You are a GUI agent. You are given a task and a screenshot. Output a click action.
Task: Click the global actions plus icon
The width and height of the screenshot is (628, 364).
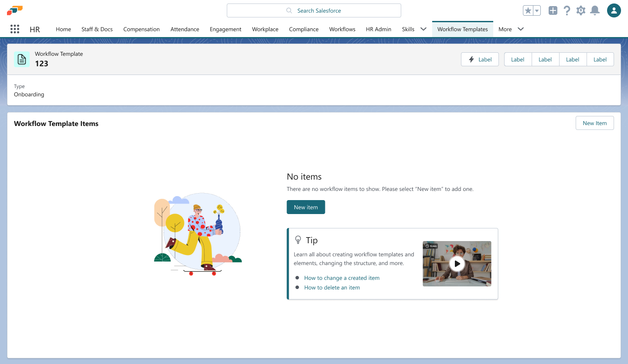pyautogui.click(x=553, y=11)
